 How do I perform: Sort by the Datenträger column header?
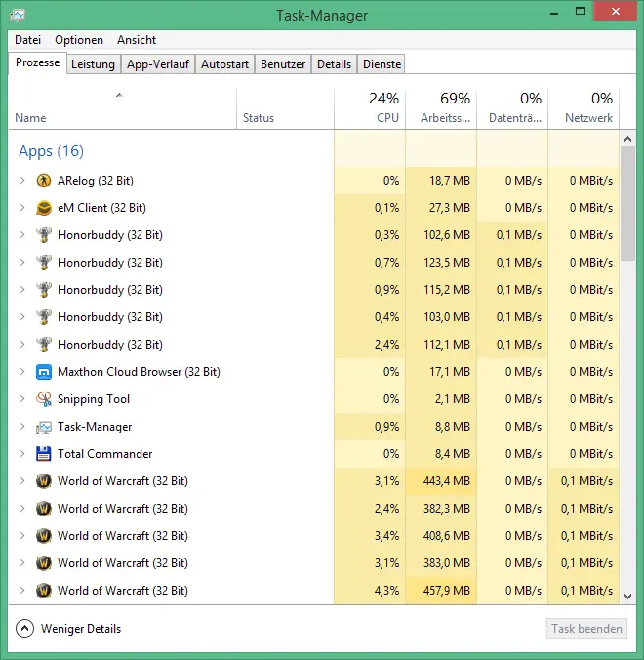click(512, 108)
